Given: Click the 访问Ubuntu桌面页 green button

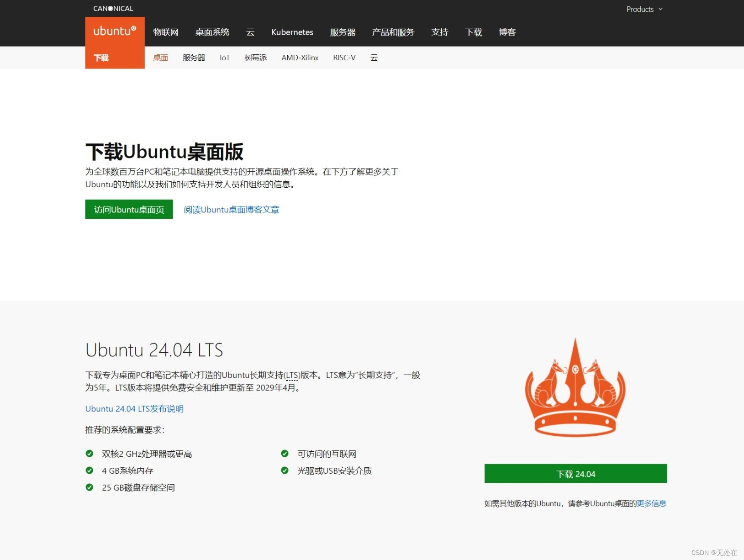Looking at the screenshot, I should [x=129, y=209].
